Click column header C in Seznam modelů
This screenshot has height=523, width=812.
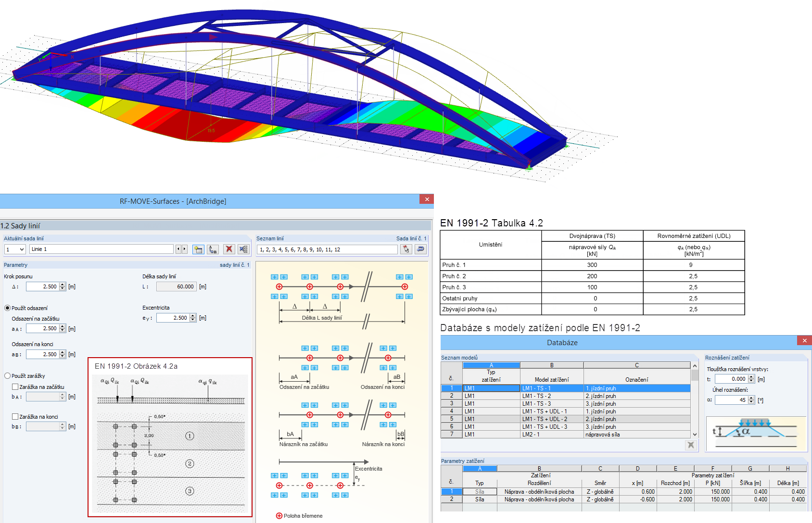coord(637,365)
